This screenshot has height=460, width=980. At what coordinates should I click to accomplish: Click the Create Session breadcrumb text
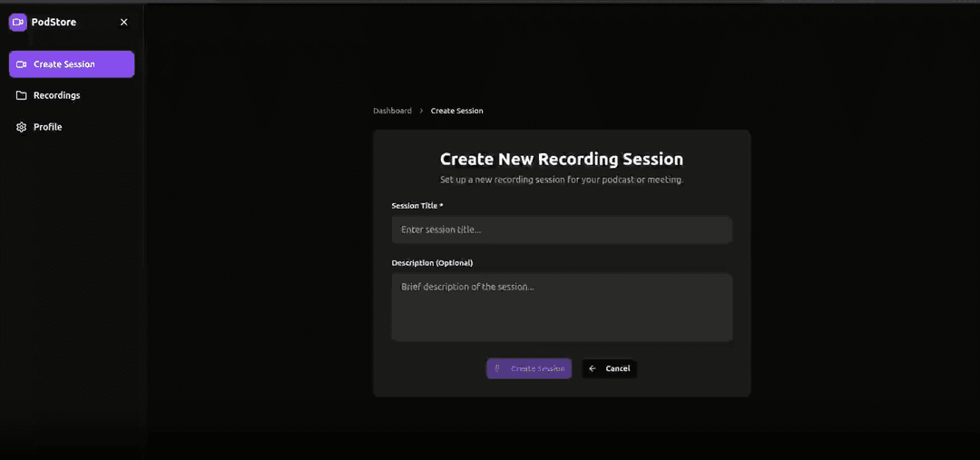pyautogui.click(x=456, y=111)
